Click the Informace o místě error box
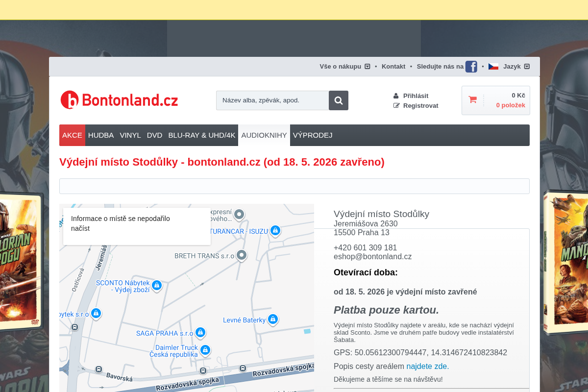Viewport: 588px width, 392px height. [x=137, y=226]
